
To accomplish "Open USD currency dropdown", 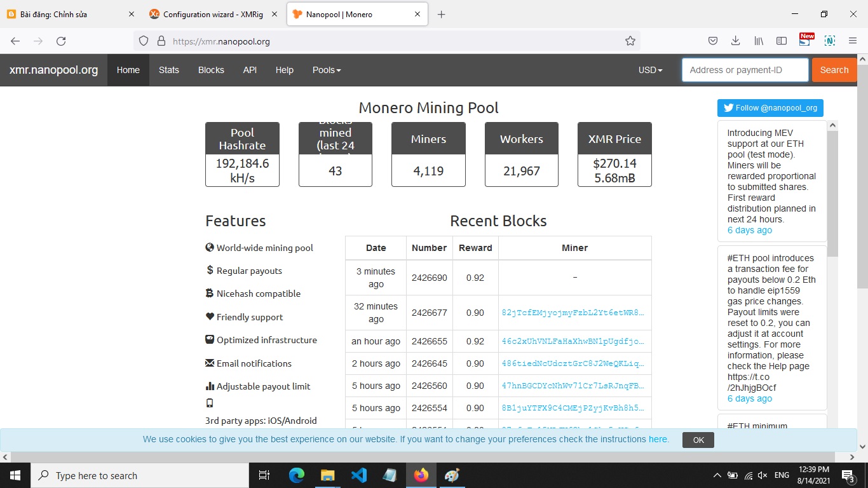I will 650,70.
